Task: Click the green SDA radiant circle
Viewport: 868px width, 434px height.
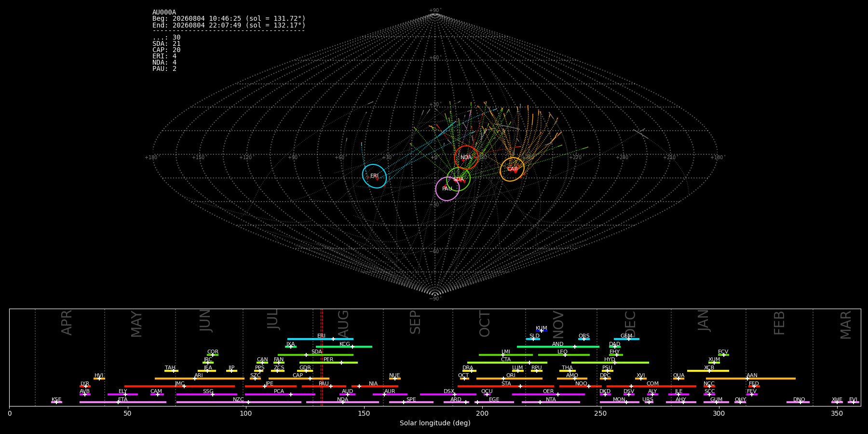Action: (458, 179)
